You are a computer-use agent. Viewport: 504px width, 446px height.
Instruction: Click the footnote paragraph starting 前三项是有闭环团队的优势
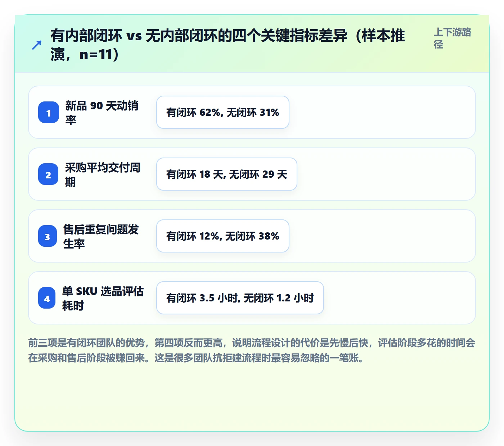coord(252,350)
